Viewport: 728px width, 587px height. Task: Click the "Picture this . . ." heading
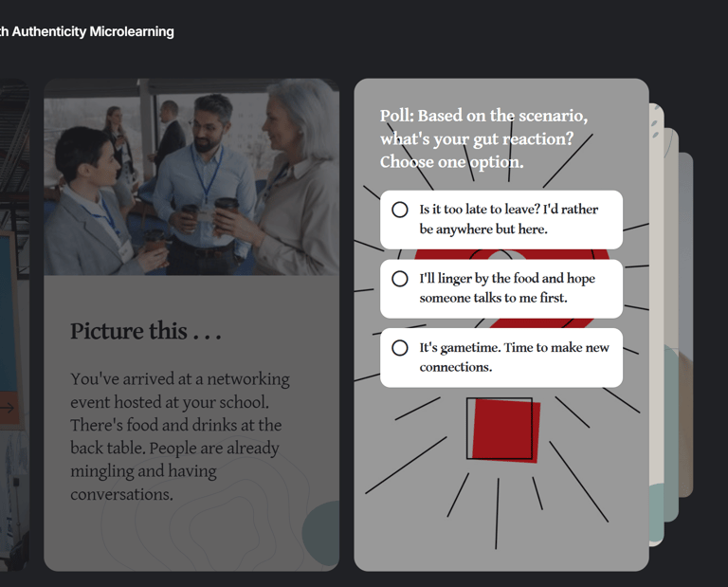146,331
